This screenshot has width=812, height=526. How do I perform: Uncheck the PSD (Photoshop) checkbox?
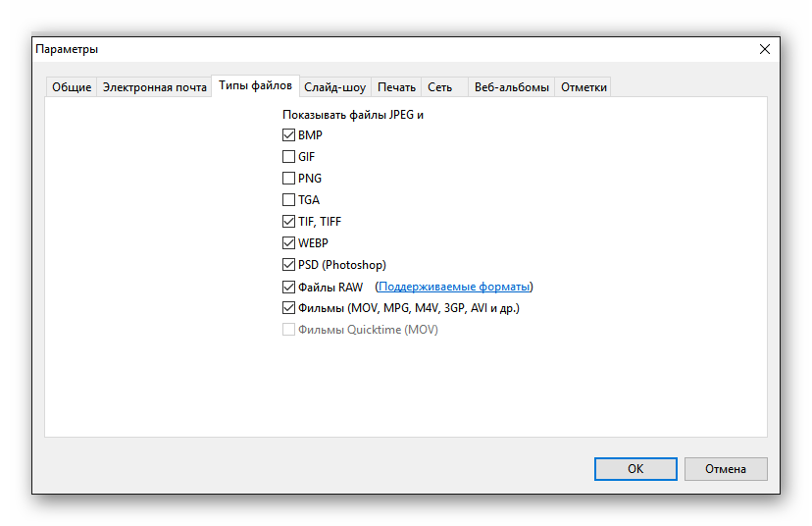[x=288, y=265]
